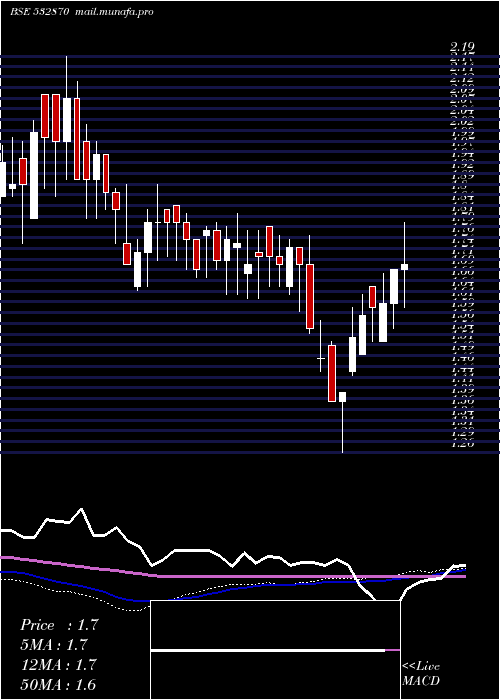Click the 5MA : 1.7 value
The image size is (500, 700).
coord(54,644)
